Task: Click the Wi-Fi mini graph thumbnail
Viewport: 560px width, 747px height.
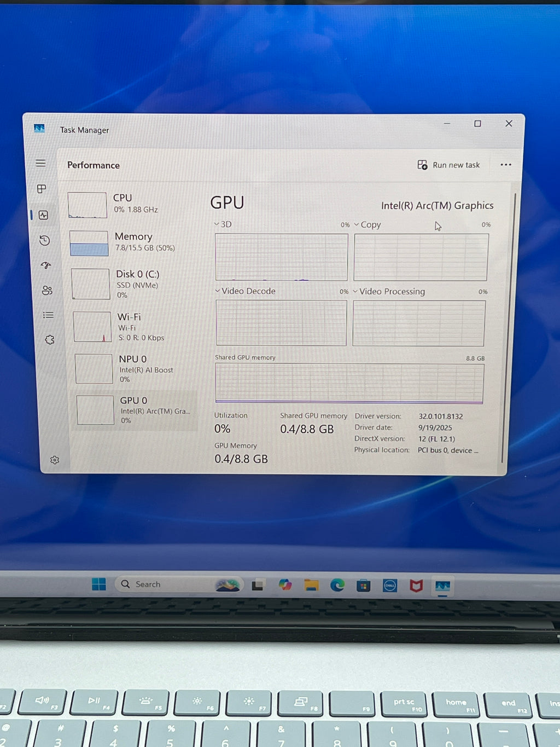Action: pyautogui.click(x=92, y=327)
